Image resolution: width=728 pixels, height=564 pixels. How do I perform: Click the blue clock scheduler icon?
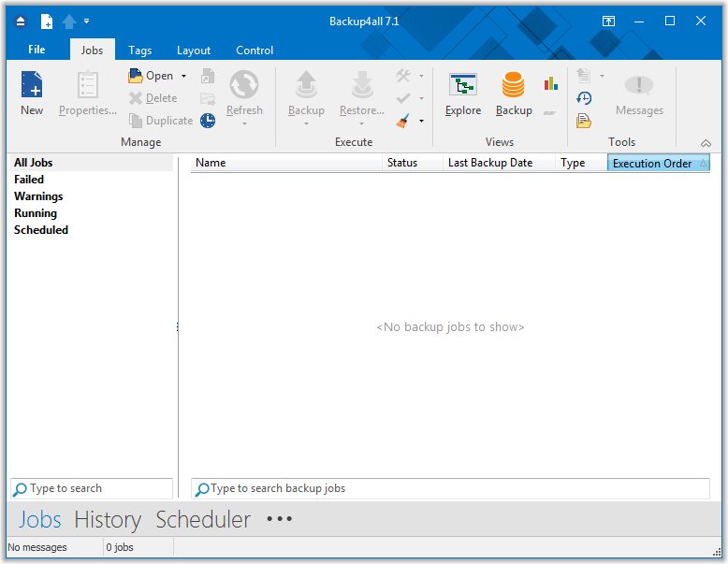[x=208, y=121]
